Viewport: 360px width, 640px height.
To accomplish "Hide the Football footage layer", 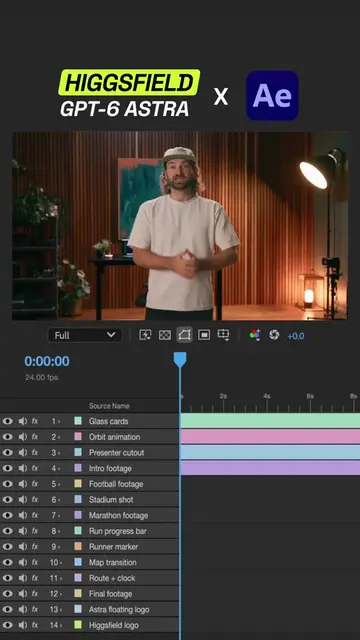I will tap(7, 484).
